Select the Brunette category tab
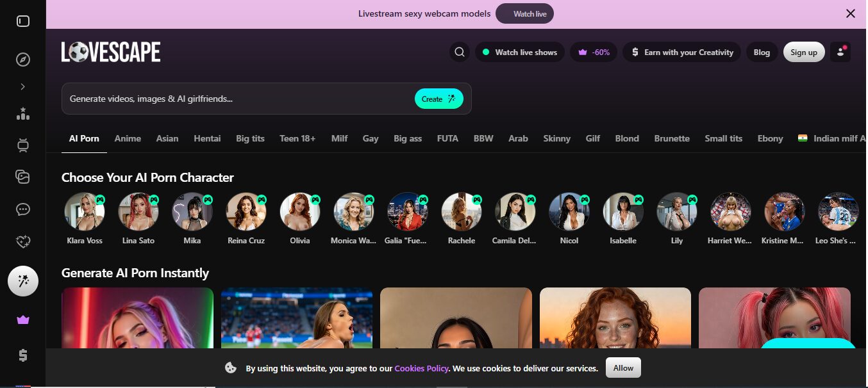 pos(672,138)
